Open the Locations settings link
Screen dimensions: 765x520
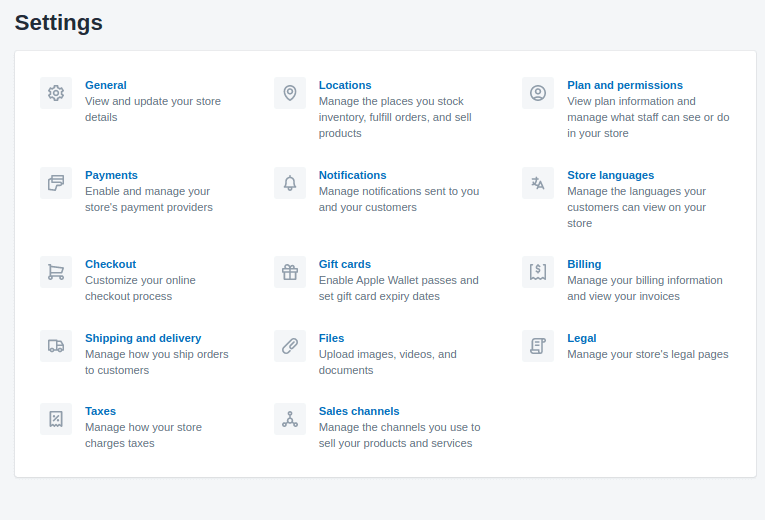click(345, 85)
